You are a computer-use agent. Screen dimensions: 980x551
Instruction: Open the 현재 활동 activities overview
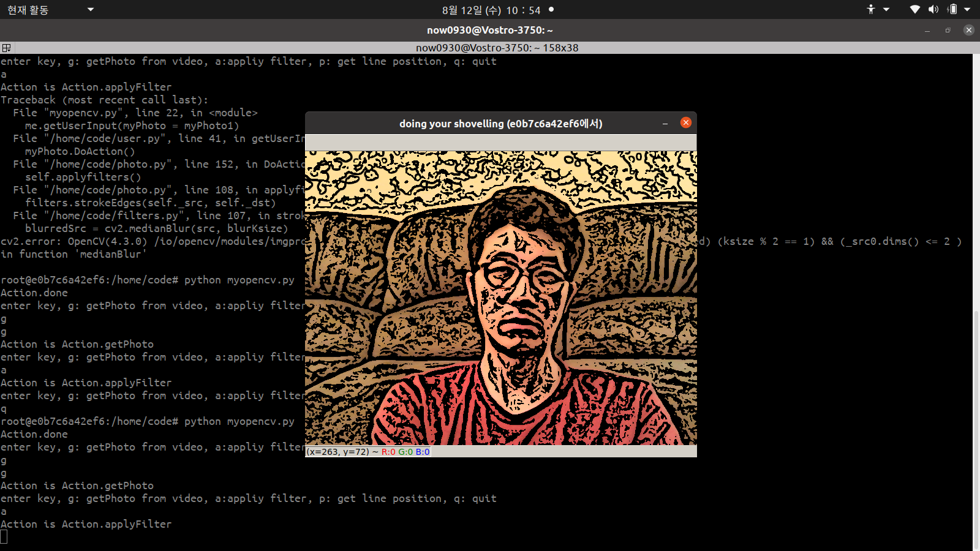[28, 10]
